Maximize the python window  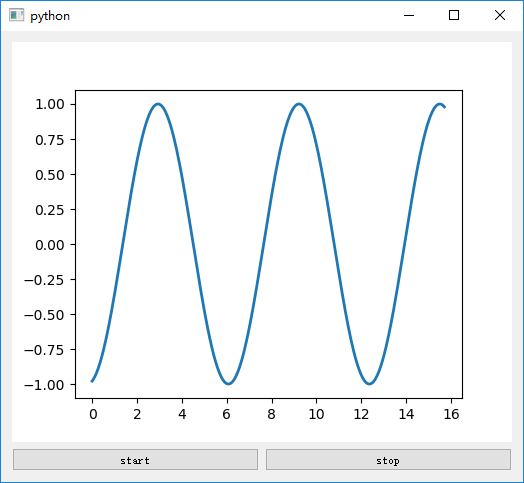[454, 15]
